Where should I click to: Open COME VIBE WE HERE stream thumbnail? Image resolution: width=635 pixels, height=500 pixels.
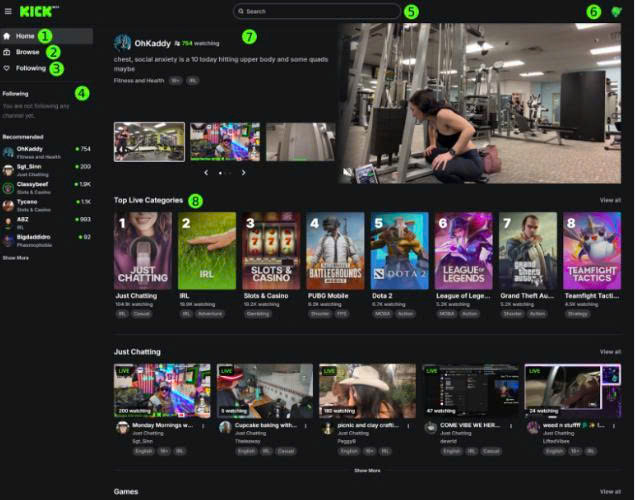point(470,391)
